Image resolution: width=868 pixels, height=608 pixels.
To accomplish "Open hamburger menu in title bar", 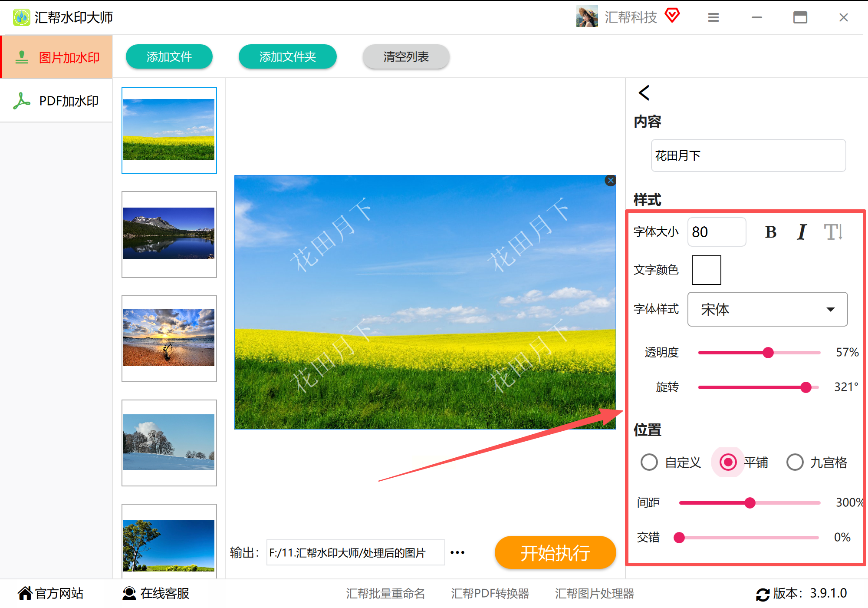I will point(713,17).
